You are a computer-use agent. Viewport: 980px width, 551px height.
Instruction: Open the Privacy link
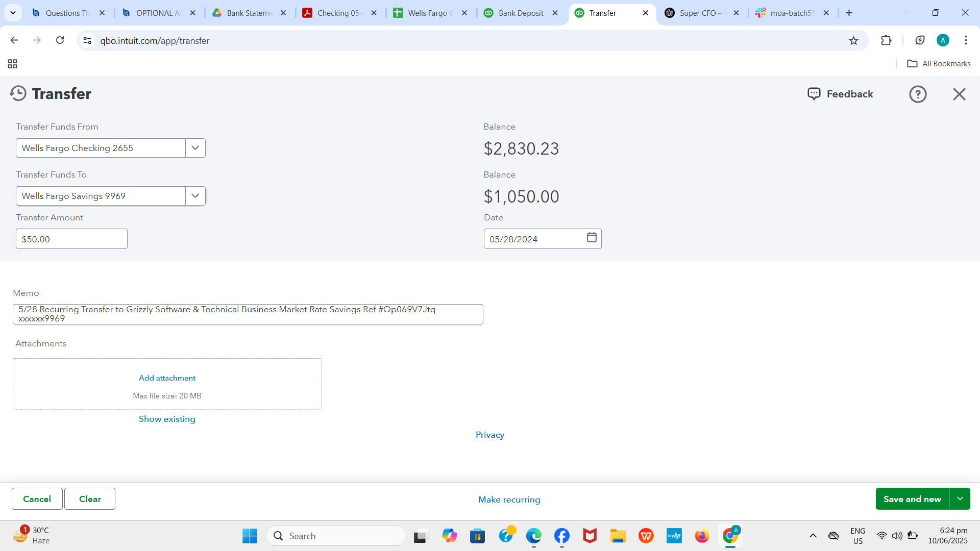[x=490, y=435]
